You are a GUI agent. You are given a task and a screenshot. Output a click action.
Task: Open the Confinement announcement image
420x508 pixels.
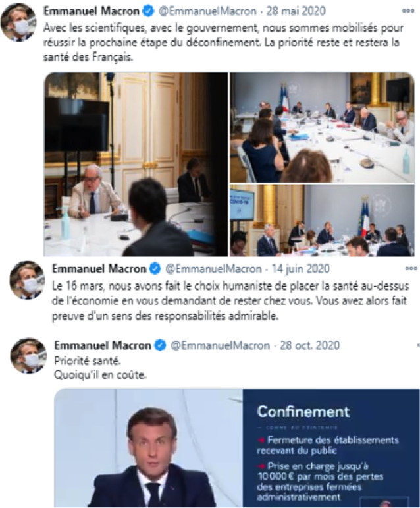coord(237,448)
